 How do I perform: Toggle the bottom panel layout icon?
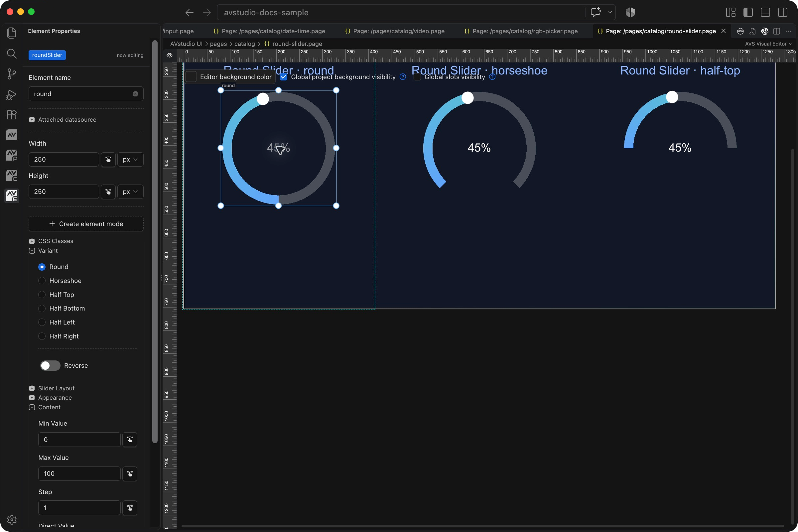[765, 12]
